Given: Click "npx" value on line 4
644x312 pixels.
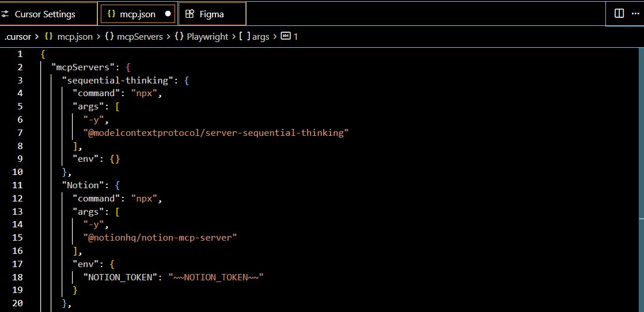Looking at the screenshot, I should point(145,93).
